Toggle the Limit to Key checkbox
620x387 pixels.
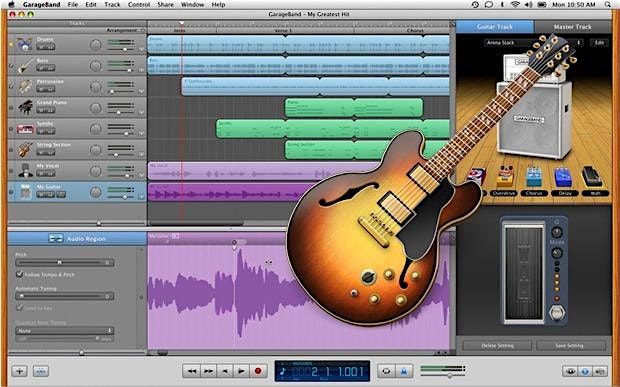coord(19,307)
